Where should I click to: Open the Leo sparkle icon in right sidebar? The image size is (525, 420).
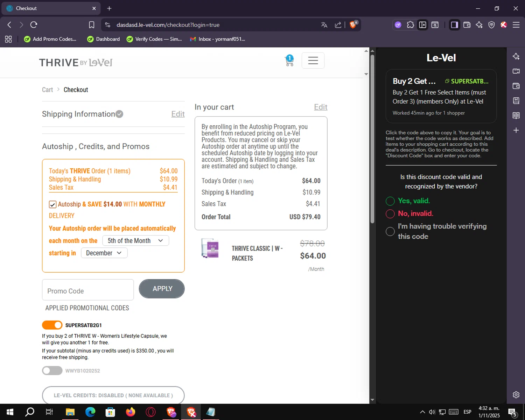click(516, 56)
